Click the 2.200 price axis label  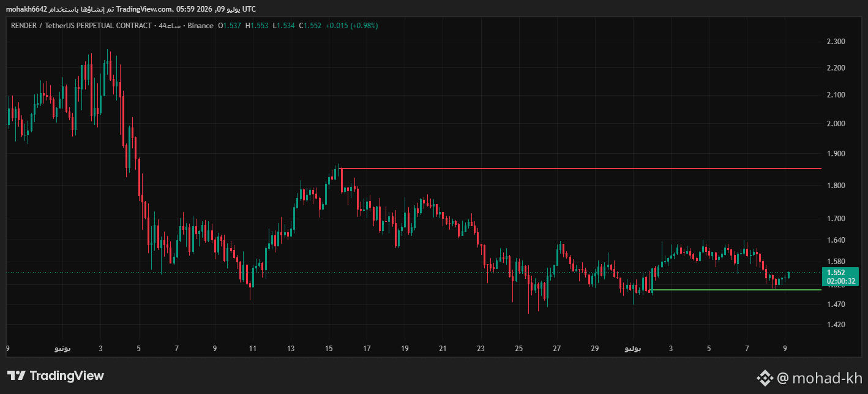(x=836, y=67)
